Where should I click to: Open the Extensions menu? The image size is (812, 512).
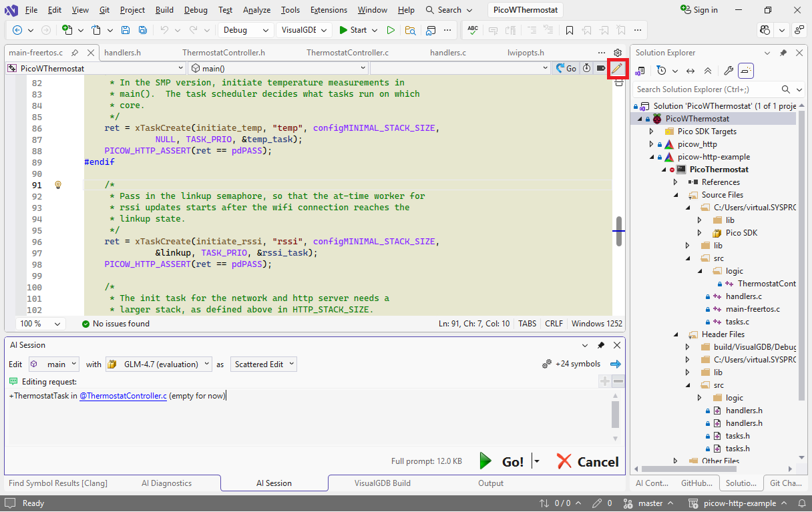click(x=329, y=10)
